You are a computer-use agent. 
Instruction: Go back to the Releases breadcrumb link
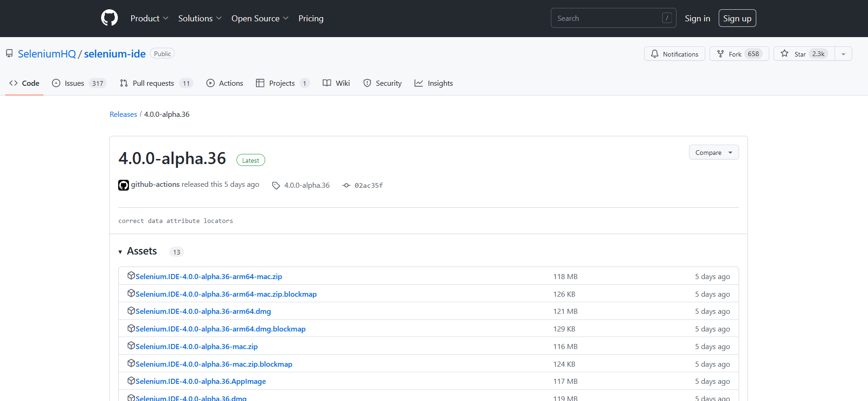pyautogui.click(x=123, y=115)
